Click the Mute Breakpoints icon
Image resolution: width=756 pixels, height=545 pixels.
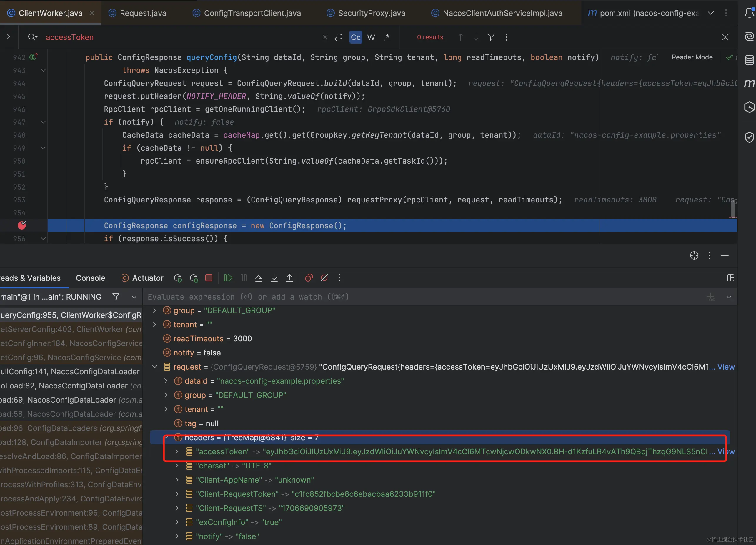click(x=324, y=278)
